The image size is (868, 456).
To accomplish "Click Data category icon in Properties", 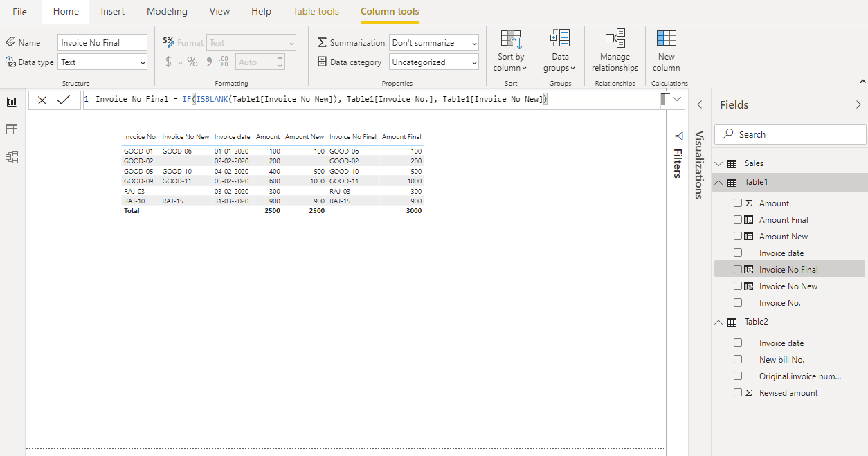I will pyautogui.click(x=322, y=62).
